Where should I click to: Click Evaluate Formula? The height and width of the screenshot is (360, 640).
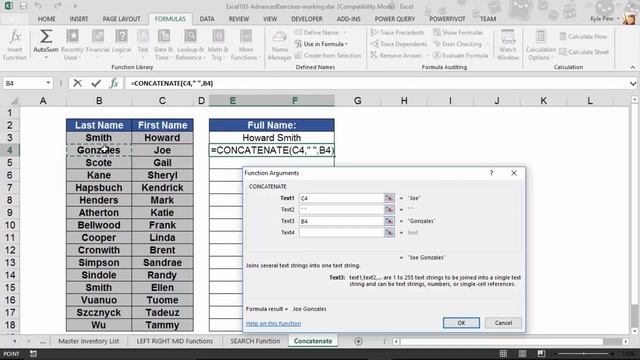460,55
